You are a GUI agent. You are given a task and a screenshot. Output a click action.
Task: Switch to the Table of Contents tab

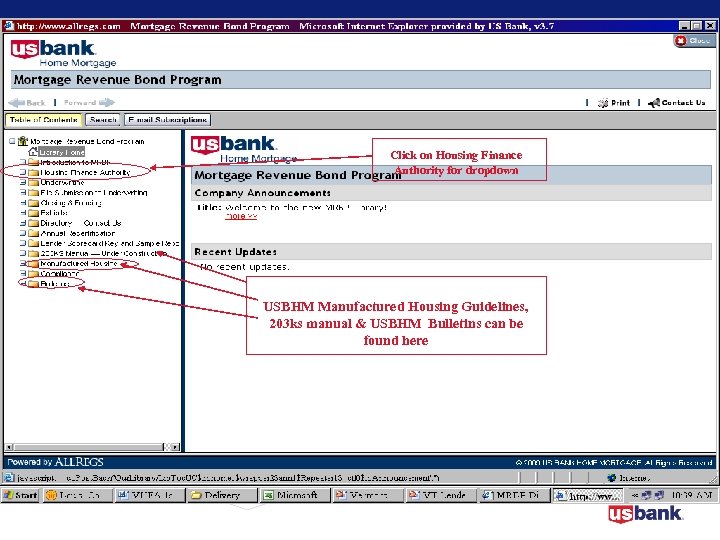(x=44, y=120)
